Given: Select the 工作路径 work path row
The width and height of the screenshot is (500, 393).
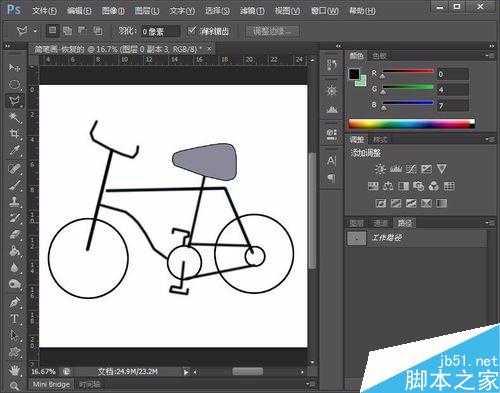Looking at the screenshot, I should [x=416, y=238].
